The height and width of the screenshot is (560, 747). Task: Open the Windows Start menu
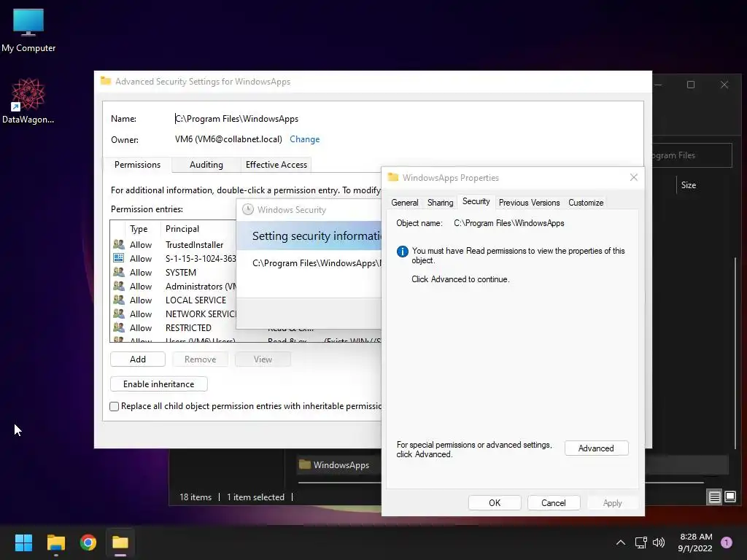(23, 542)
